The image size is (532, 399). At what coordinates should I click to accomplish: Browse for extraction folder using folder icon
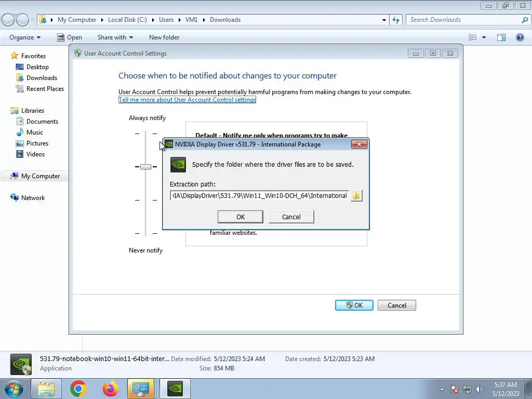click(x=356, y=195)
